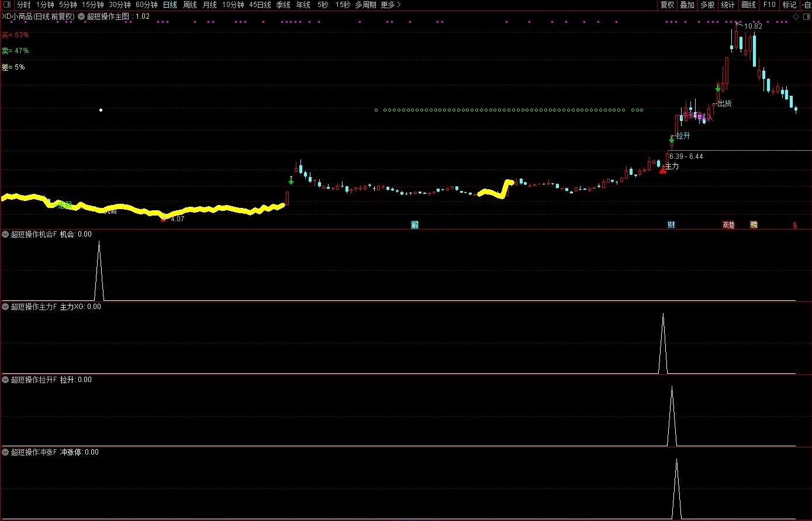Click the red 主力 triangle signal marker
The image size is (812, 521).
click(662, 170)
